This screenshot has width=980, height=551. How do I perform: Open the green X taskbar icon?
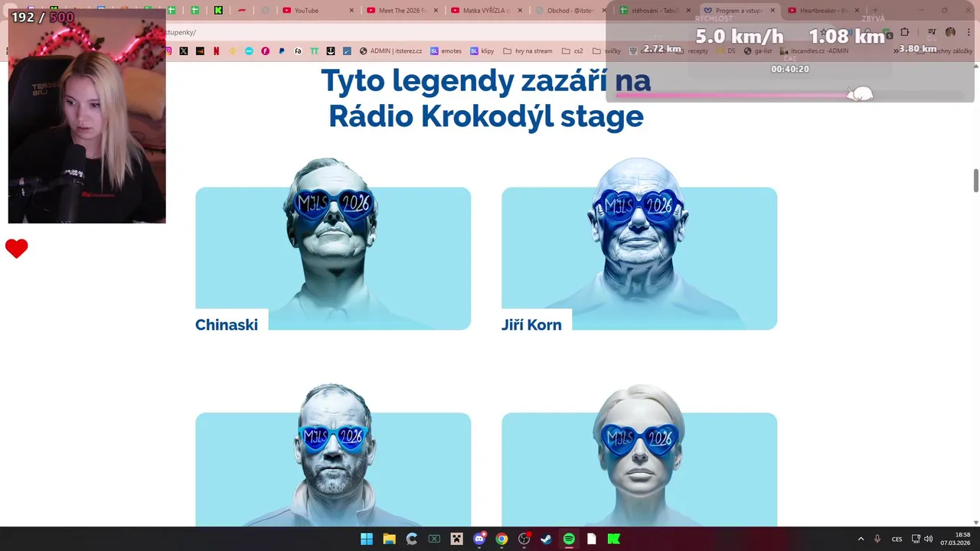(434, 539)
